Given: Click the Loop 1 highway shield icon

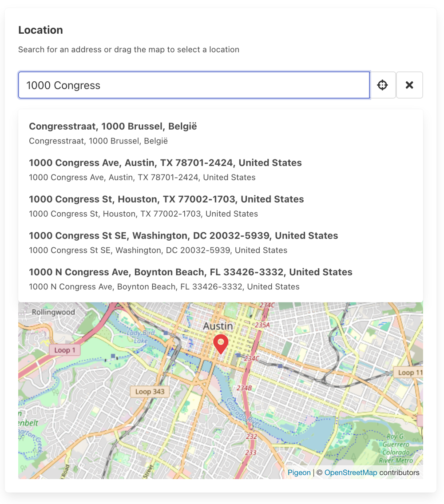Looking at the screenshot, I should pyautogui.click(x=65, y=350).
